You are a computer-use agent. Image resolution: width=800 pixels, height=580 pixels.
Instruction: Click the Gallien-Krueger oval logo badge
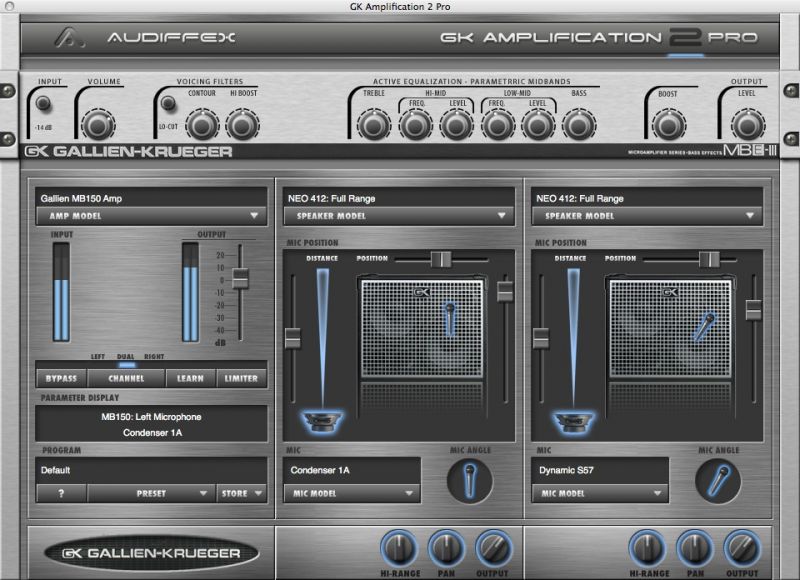152,553
